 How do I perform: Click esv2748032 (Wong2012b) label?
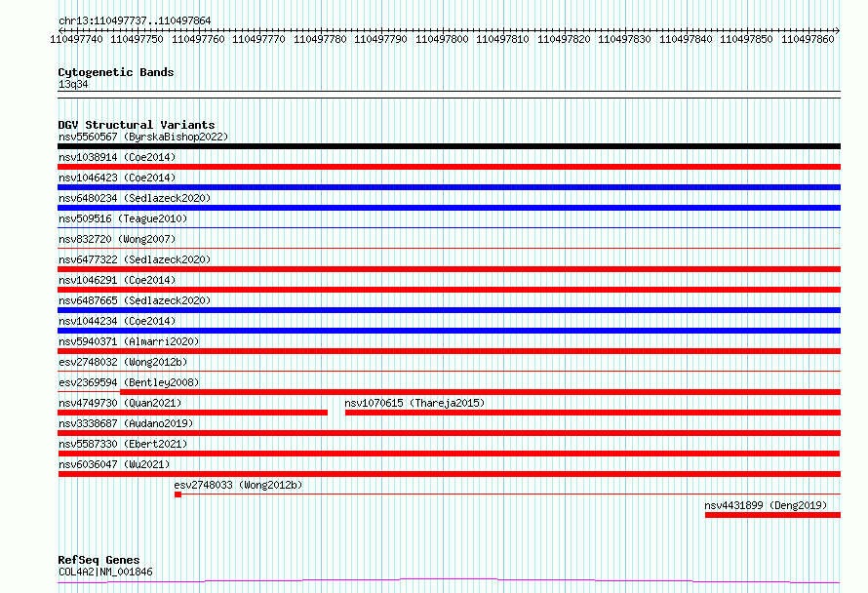click(x=123, y=362)
